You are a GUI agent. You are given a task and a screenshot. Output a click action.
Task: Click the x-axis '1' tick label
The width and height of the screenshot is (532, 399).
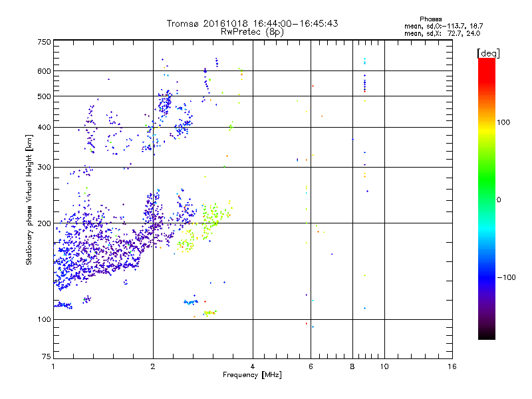[53, 366]
